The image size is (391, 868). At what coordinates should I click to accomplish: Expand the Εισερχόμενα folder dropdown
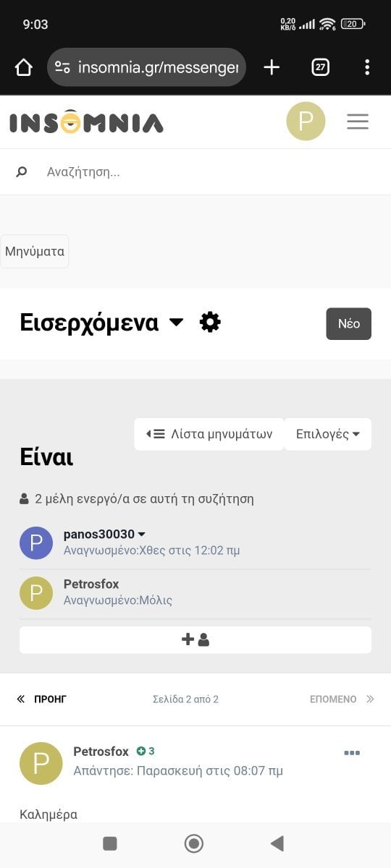176,323
